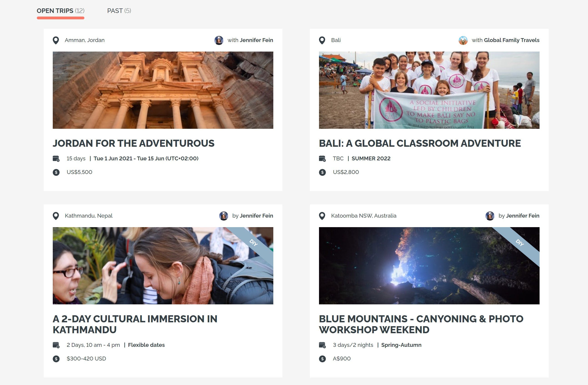Click the Global Family Travels organizer name

coord(511,40)
